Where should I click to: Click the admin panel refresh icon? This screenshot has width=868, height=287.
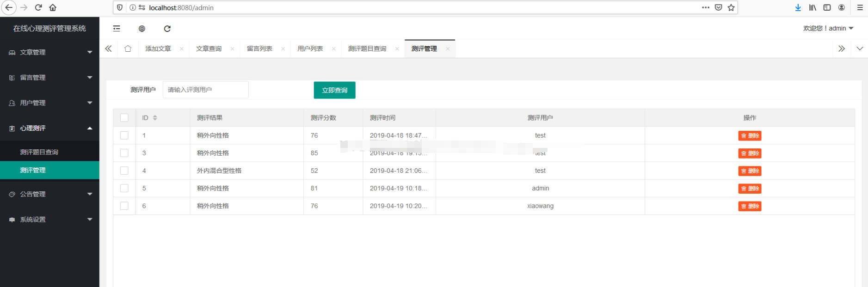tap(167, 29)
